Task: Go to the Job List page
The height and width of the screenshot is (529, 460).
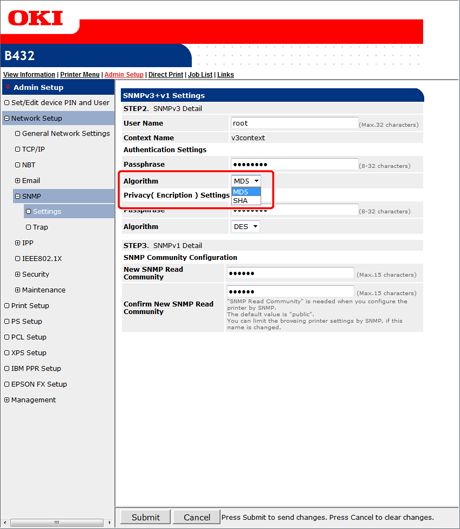Action: click(200, 75)
